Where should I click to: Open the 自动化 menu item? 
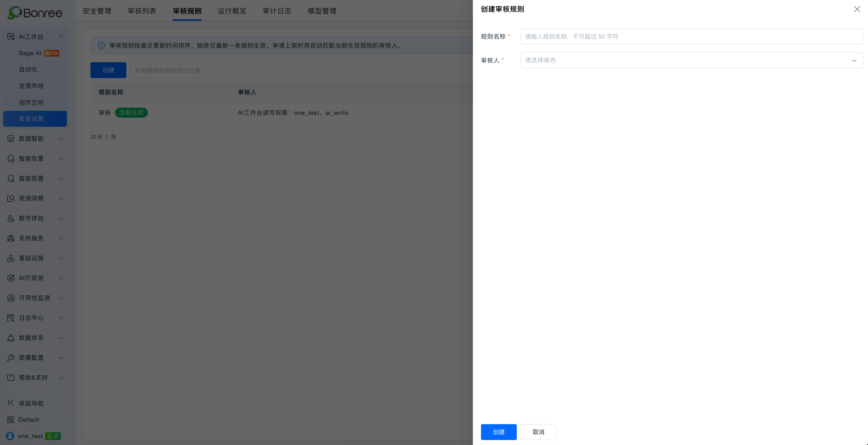click(35, 69)
